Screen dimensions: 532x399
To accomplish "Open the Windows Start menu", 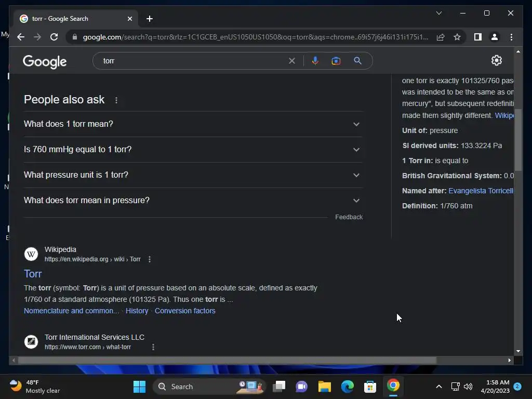I will [139, 387].
